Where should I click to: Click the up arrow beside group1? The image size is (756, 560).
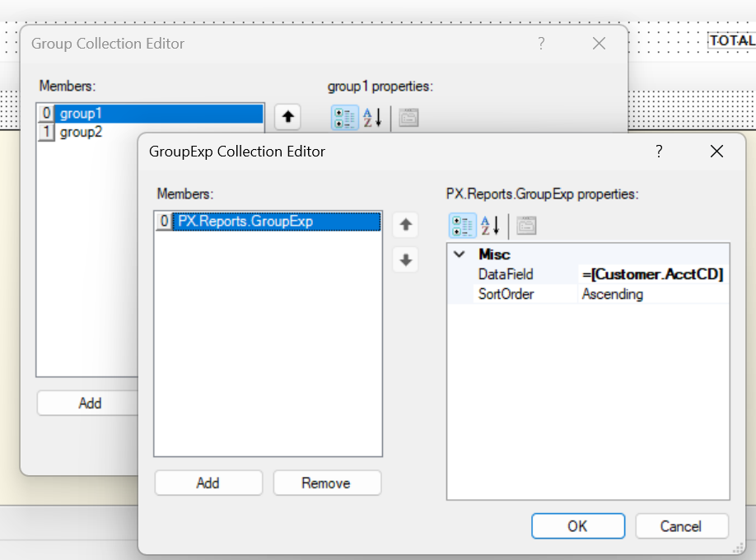click(287, 117)
